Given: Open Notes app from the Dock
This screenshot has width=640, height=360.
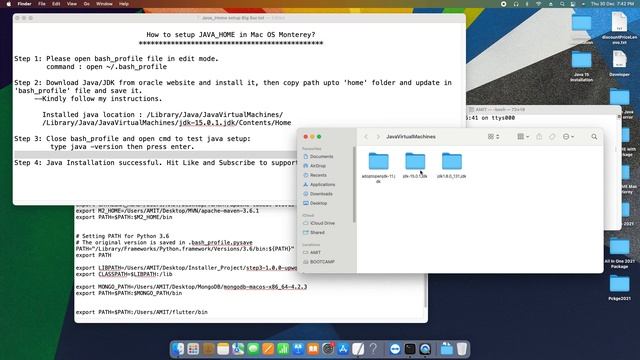Looking at the screenshot, I should pyautogui.click(x=223, y=349).
